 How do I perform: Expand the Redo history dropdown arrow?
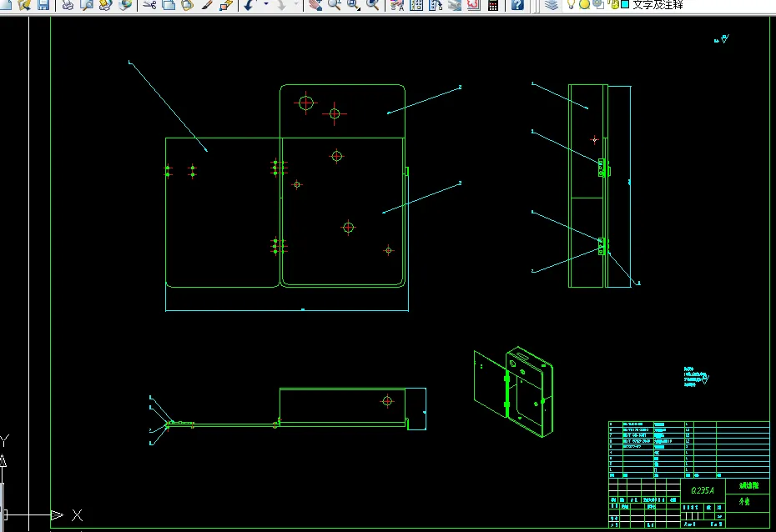296,4
